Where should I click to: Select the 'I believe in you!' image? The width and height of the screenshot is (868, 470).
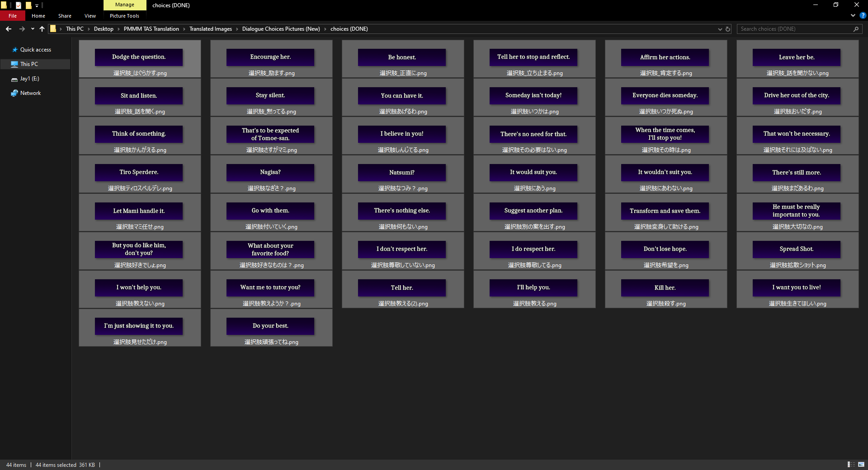(x=403, y=136)
